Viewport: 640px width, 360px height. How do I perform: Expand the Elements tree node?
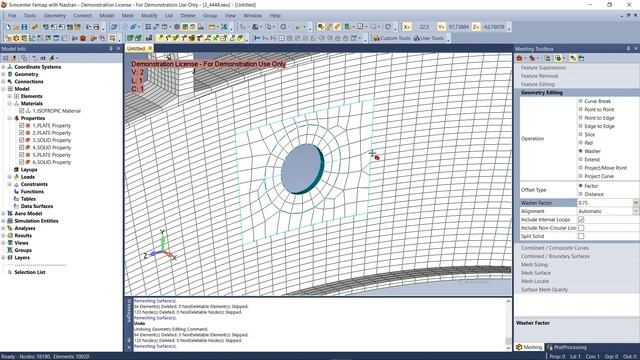coord(10,96)
